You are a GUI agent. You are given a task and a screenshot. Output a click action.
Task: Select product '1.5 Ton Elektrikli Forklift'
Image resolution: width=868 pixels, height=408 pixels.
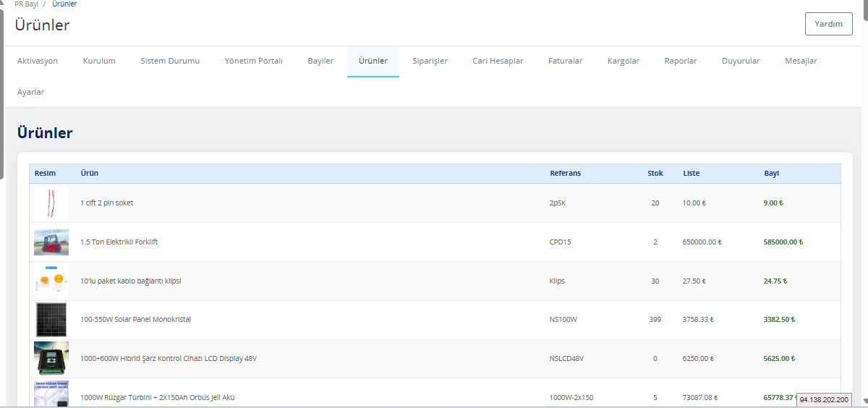pos(119,242)
